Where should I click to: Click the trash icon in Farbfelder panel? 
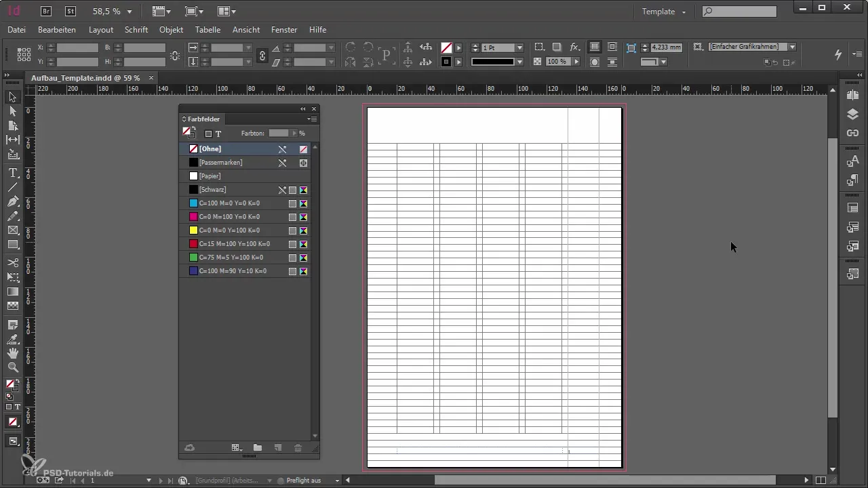[298, 447]
